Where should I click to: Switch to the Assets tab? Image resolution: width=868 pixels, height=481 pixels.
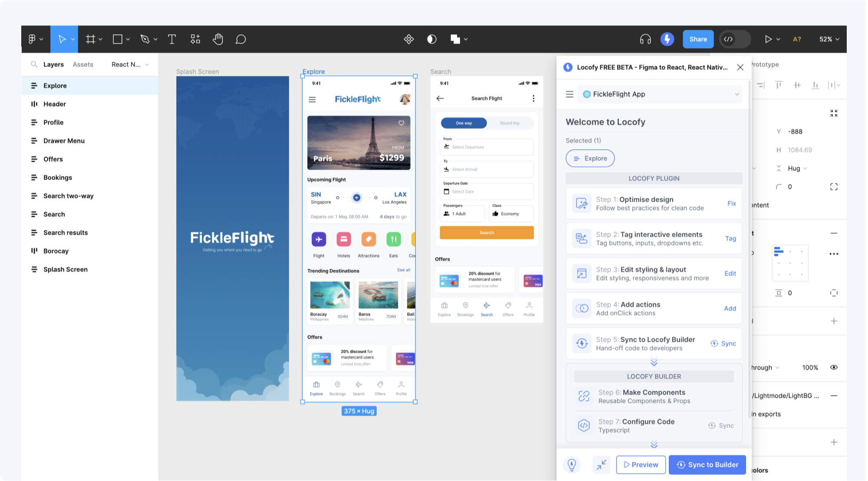(x=83, y=64)
